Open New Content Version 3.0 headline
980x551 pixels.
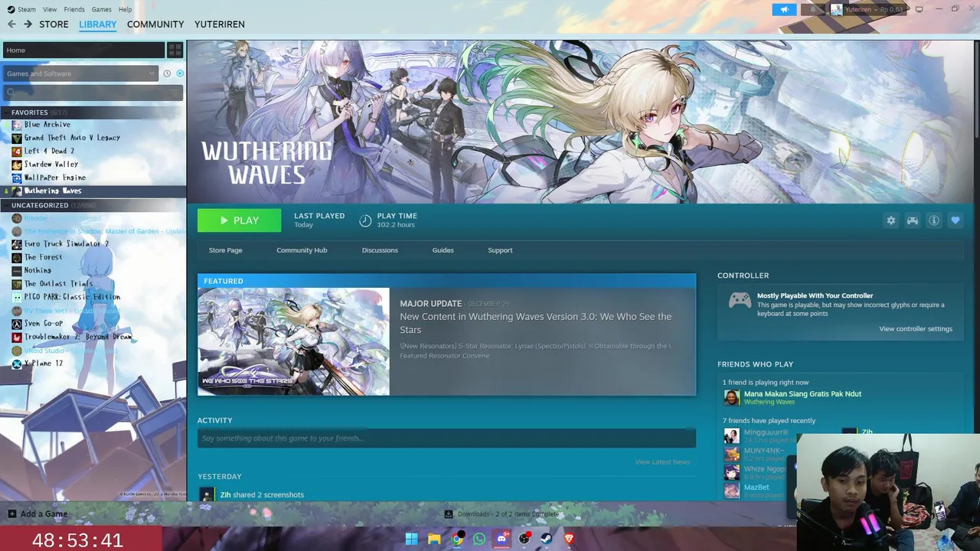pyautogui.click(x=535, y=323)
